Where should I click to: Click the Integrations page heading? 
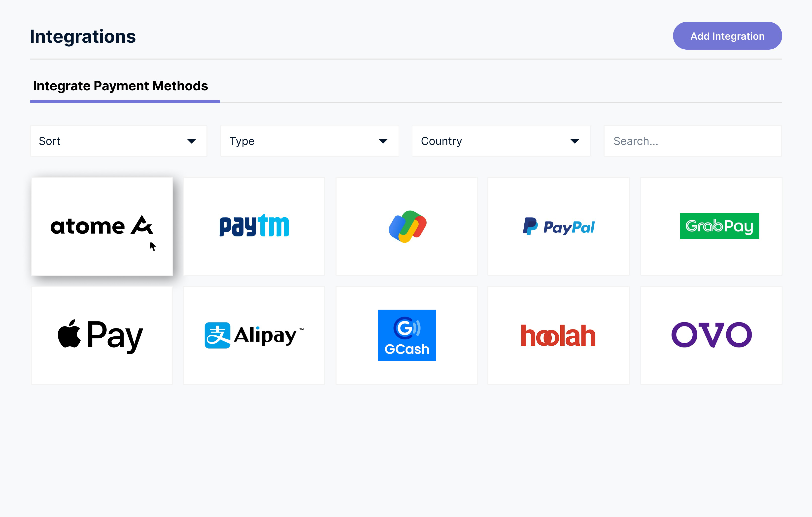click(x=83, y=36)
